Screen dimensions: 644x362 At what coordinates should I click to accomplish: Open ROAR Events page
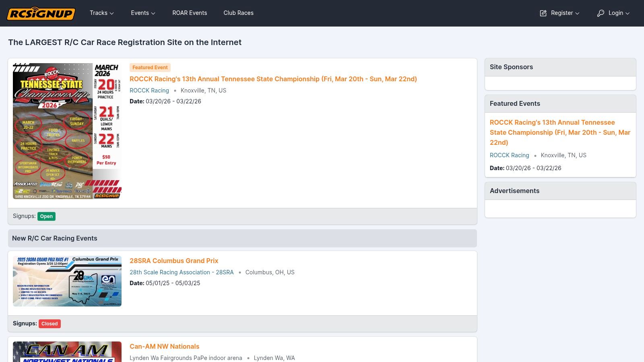[190, 13]
